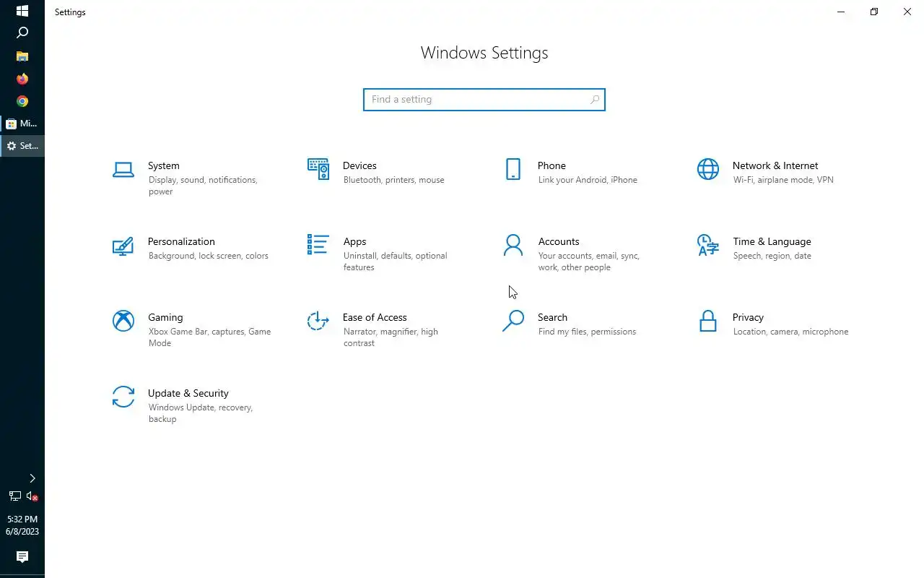Click "Uninstall, defaults, optional features" text
Image resolution: width=924 pixels, height=578 pixels.
(395, 262)
